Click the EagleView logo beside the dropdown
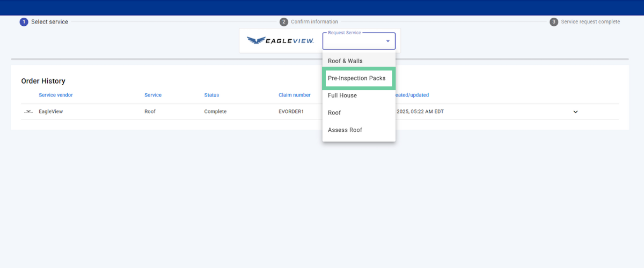The width and height of the screenshot is (644, 268). point(280,41)
